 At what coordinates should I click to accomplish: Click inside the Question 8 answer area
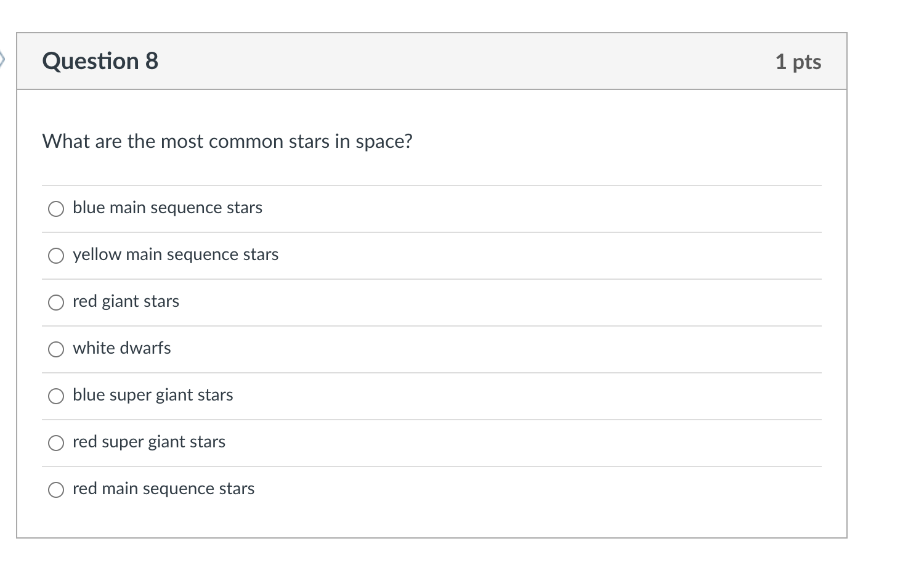(x=431, y=308)
